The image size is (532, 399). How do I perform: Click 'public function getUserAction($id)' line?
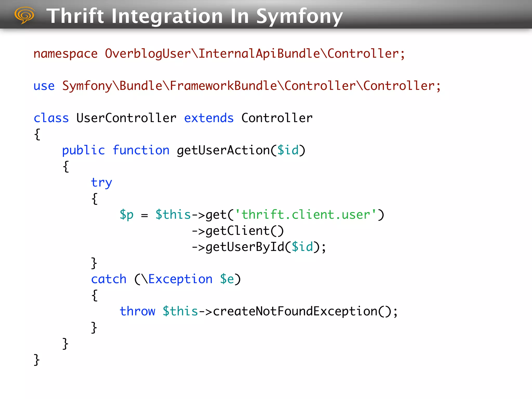point(184,150)
